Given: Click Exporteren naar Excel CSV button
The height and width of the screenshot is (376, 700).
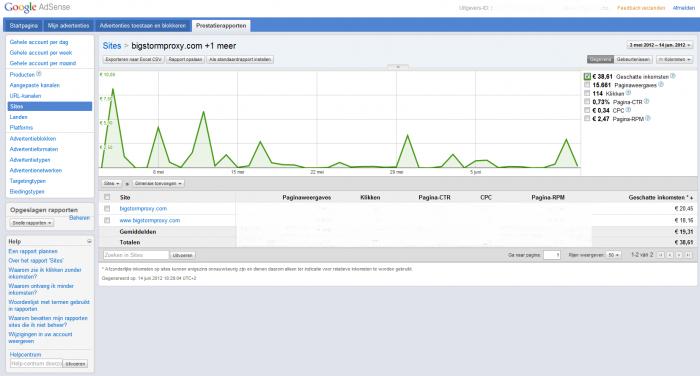Looking at the screenshot, I should click(x=133, y=59).
